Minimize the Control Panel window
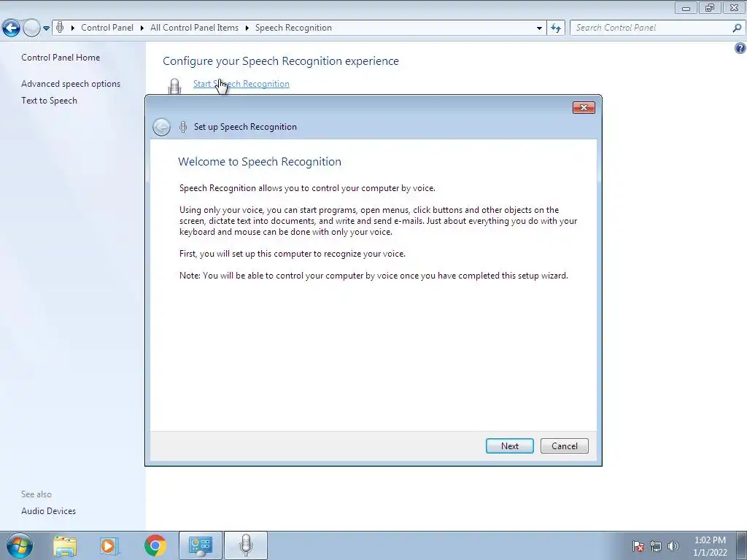This screenshot has height=560, width=747. coord(686,7)
